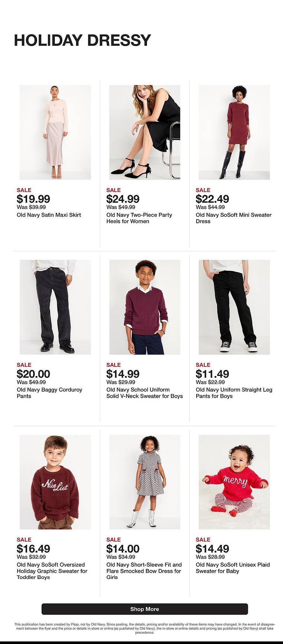Screen dimensions: 283x644
Task: Click the Fit and Flare Smocked Bow Dress title
Action: coord(144,571)
